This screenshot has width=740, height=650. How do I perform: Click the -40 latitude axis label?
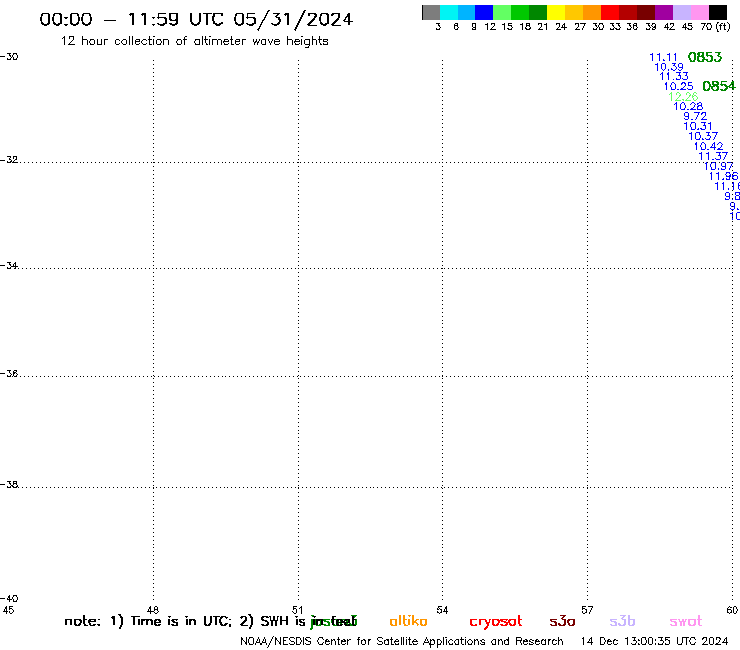pos(9,599)
